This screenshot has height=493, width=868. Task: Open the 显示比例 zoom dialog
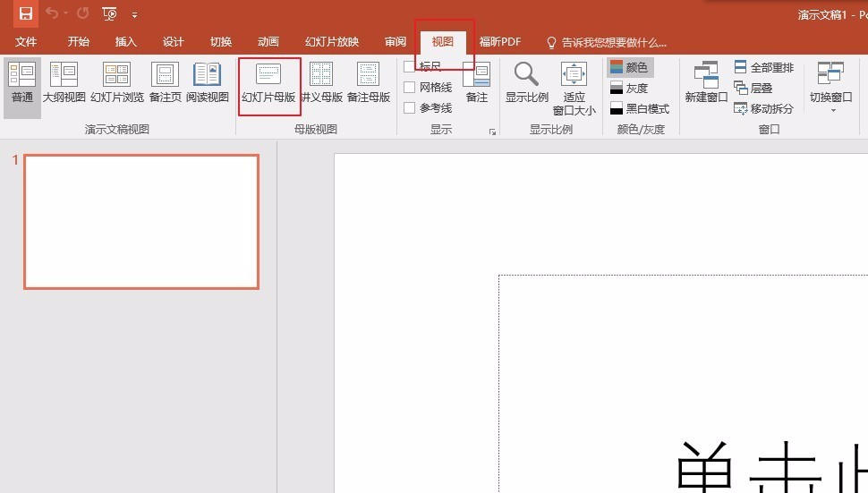coord(526,83)
